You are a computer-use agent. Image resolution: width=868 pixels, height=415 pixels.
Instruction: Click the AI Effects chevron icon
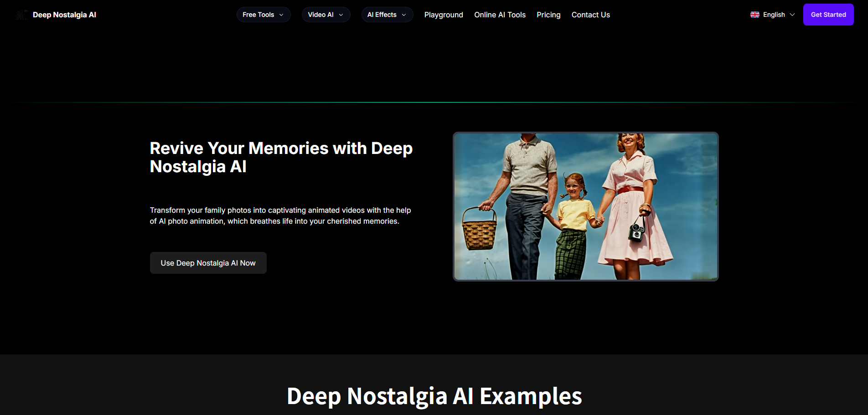point(405,15)
